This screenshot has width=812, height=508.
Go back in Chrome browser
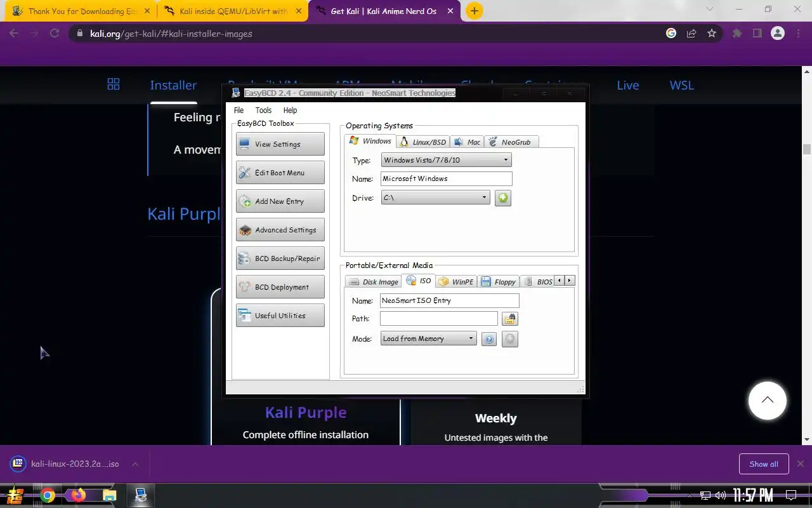(14, 34)
